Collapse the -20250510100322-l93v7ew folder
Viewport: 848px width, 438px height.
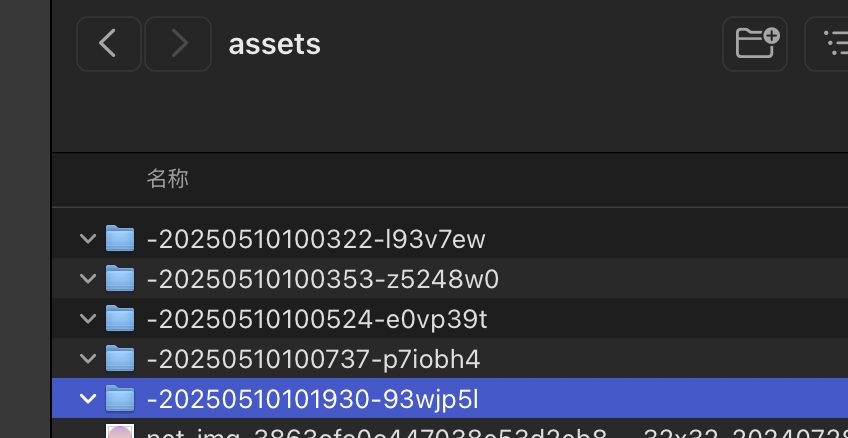click(x=88, y=239)
